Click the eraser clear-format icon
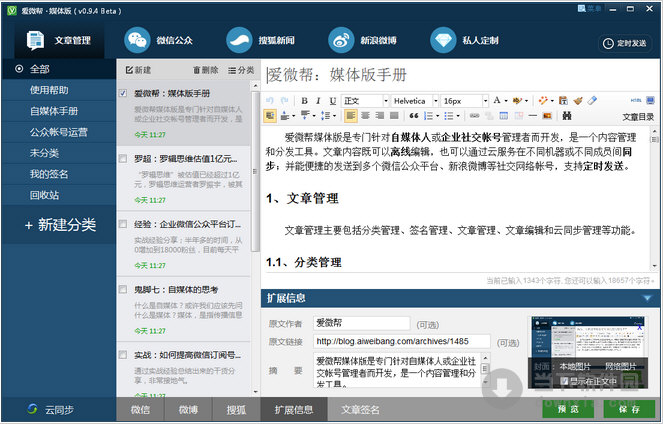Screen dimensions: 663x427 pyautogui.click(x=592, y=101)
